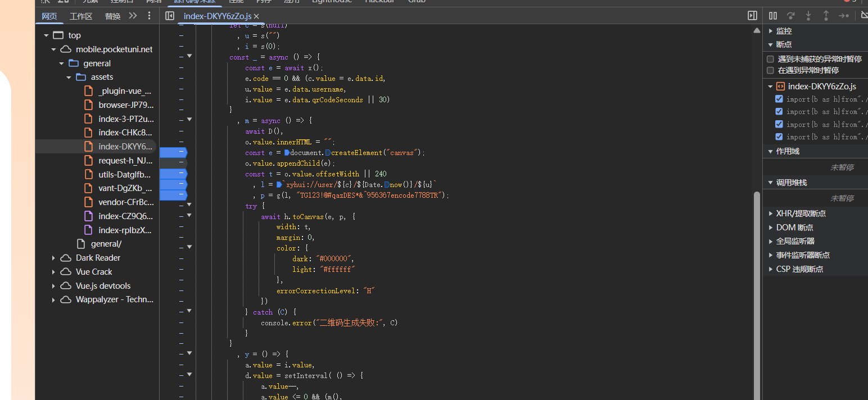
Task: Close the index-DKYY6zZo.js editor tab
Action: click(x=256, y=16)
